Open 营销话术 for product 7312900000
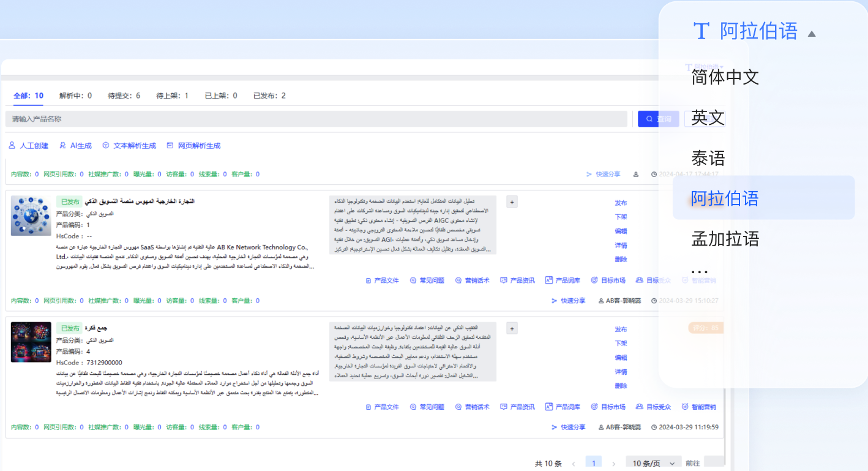Image resolution: width=868 pixels, height=471 pixels. 473,407
